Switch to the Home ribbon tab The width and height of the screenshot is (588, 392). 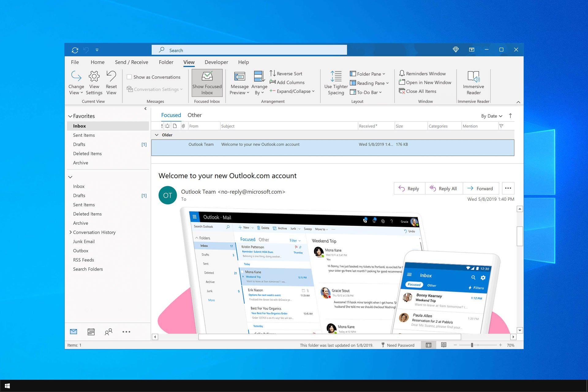click(x=97, y=62)
